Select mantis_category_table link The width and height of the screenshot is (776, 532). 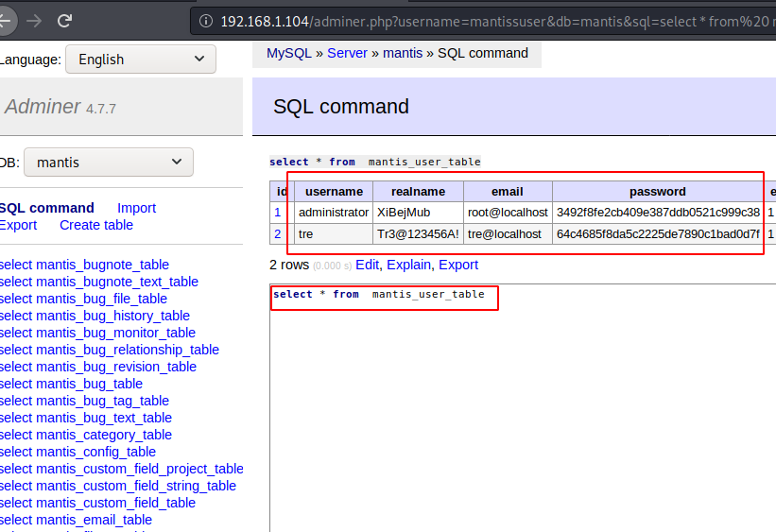[x=104, y=435]
